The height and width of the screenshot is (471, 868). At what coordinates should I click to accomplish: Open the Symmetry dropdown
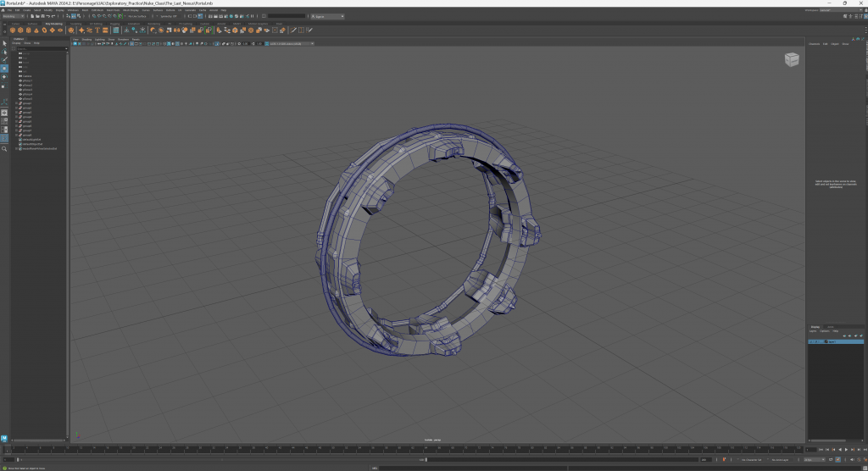pos(167,16)
